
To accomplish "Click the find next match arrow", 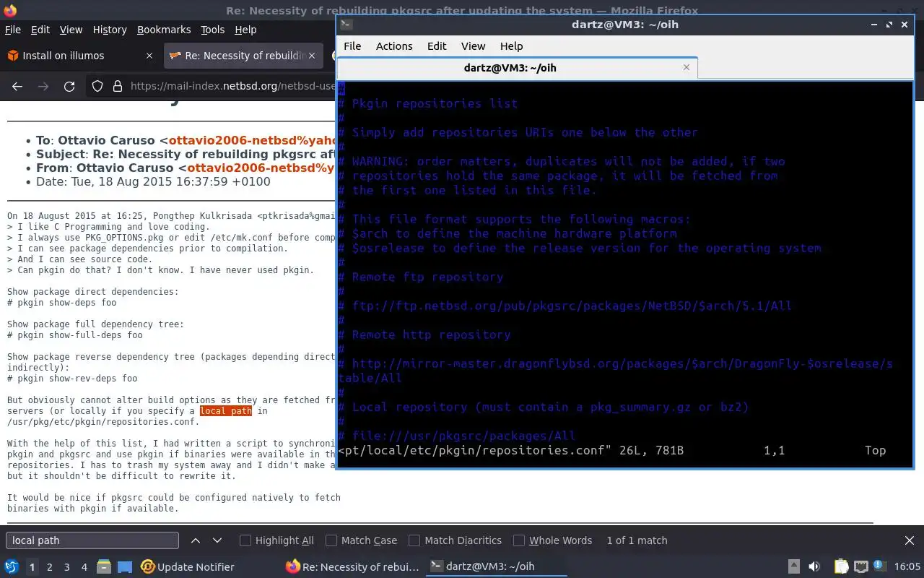I will tap(217, 540).
